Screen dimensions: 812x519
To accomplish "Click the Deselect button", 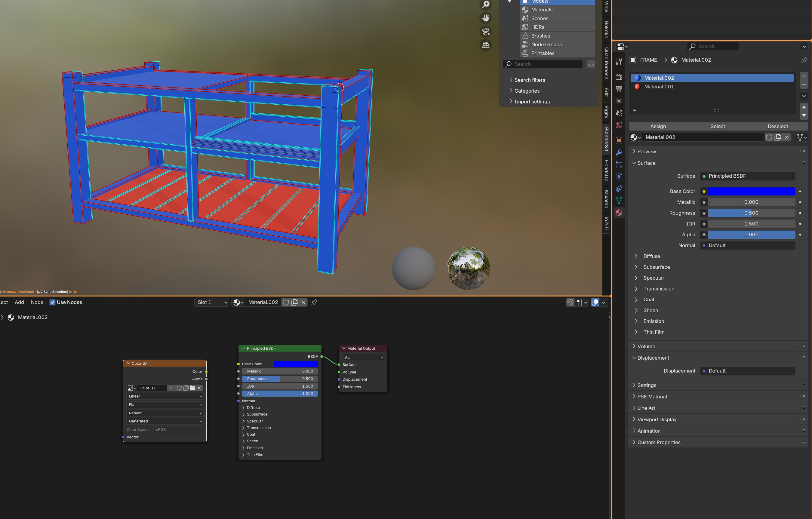I will point(778,127).
